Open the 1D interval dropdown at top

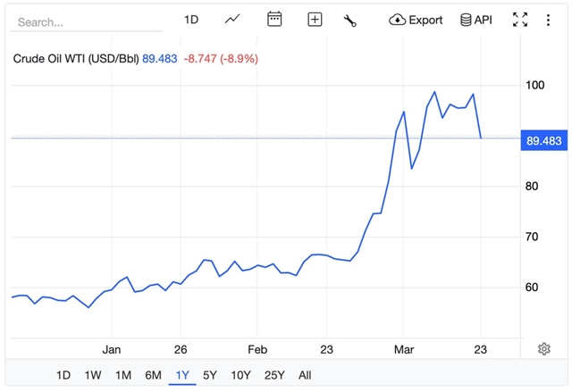(191, 20)
